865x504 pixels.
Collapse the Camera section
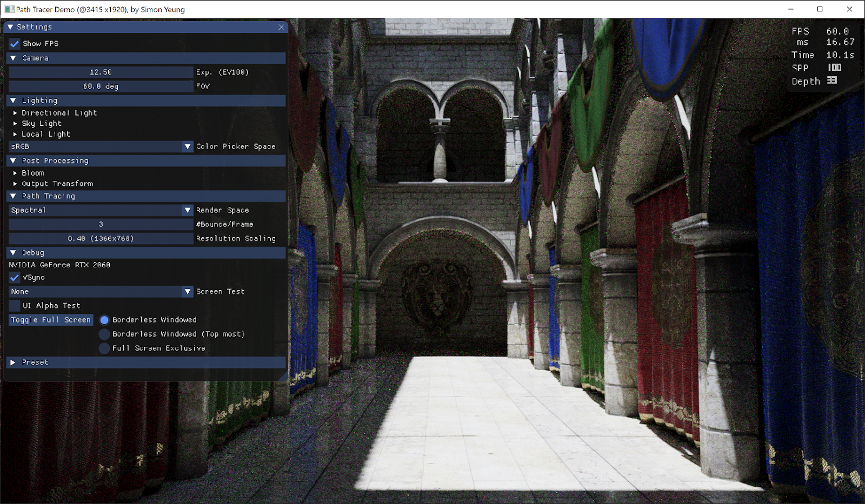[13, 58]
